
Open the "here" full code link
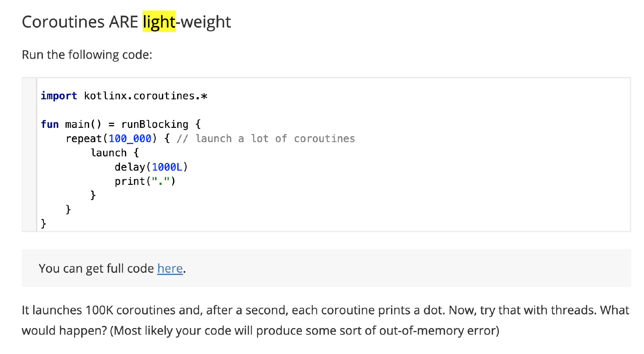(170, 268)
